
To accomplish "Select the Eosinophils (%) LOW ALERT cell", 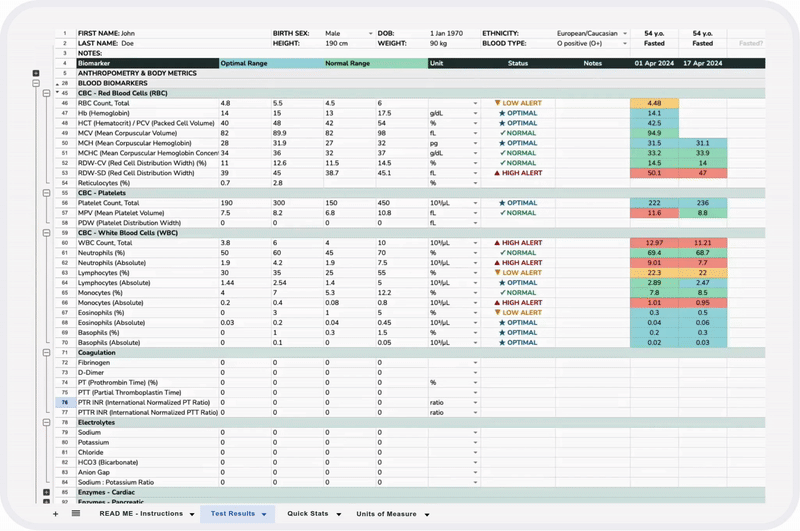I will click(518, 313).
